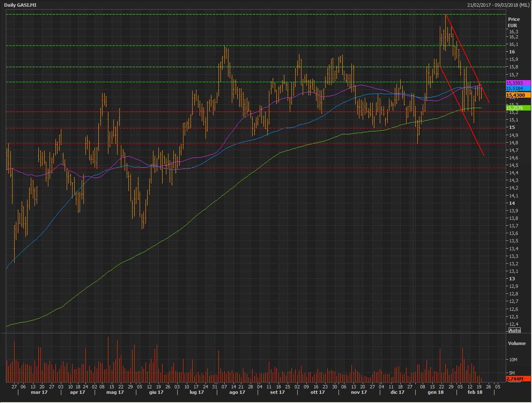532x403 pixels.
Task: Select the giu 17 month label
Action: [x=156, y=392]
